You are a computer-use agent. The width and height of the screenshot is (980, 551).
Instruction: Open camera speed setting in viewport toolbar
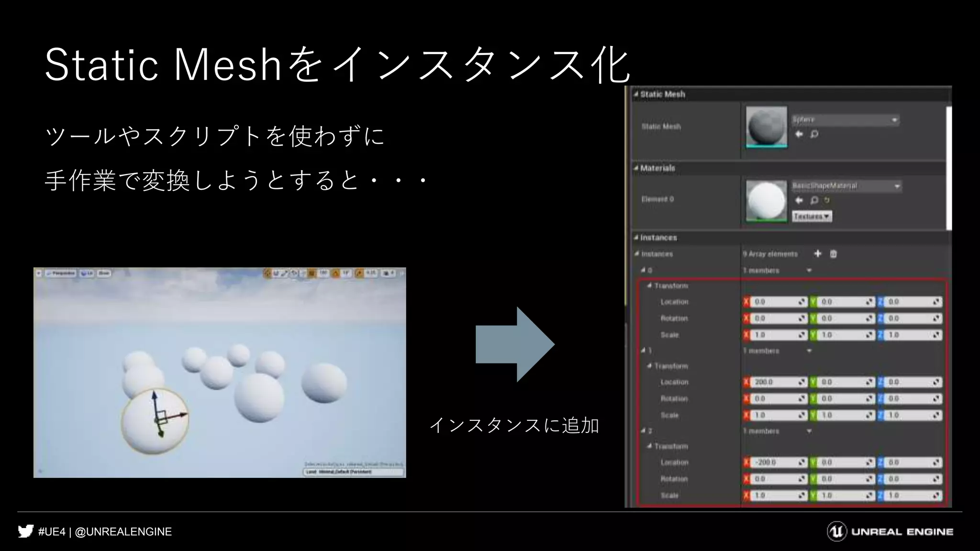pos(389,273)
